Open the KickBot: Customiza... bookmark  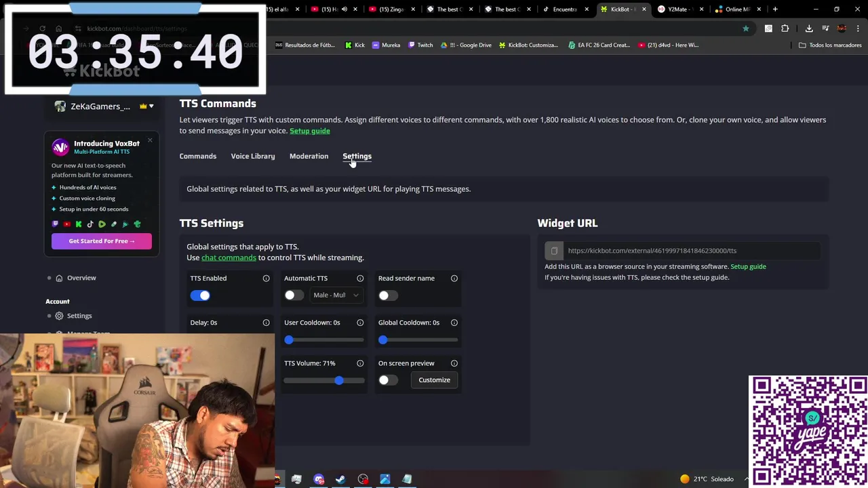point(528,45)
